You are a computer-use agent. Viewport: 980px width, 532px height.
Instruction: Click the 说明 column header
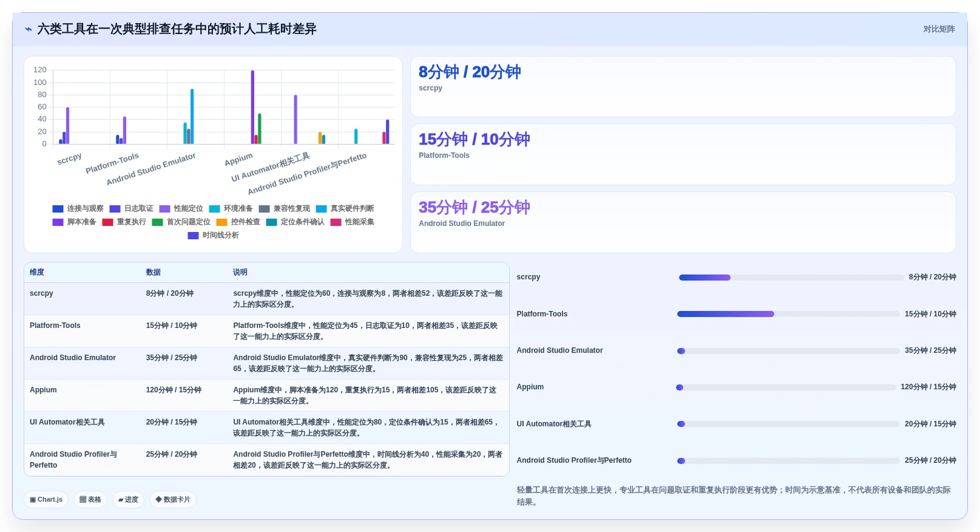pos(240,272)
